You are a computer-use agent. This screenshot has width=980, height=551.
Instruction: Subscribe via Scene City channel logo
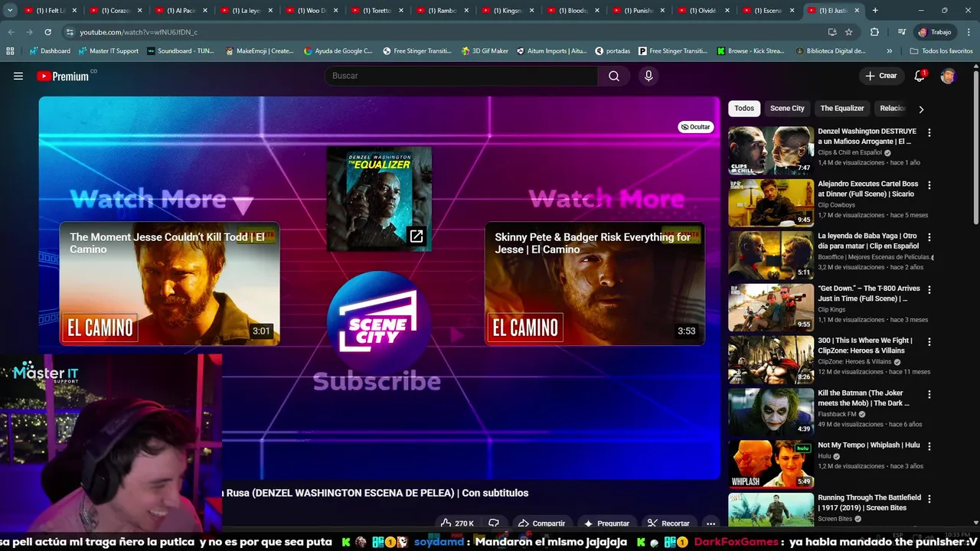coord(377,322)
